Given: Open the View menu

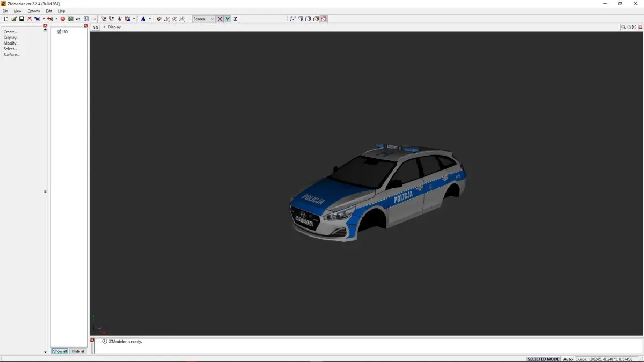Looking at the screenshot, I should click(18, 11).
